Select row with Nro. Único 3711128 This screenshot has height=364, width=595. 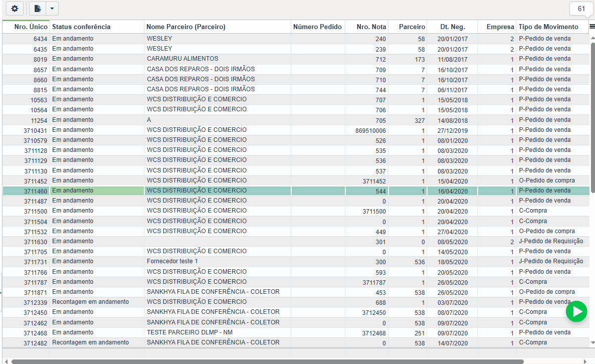pyautogui.click(x=296, y=150)
